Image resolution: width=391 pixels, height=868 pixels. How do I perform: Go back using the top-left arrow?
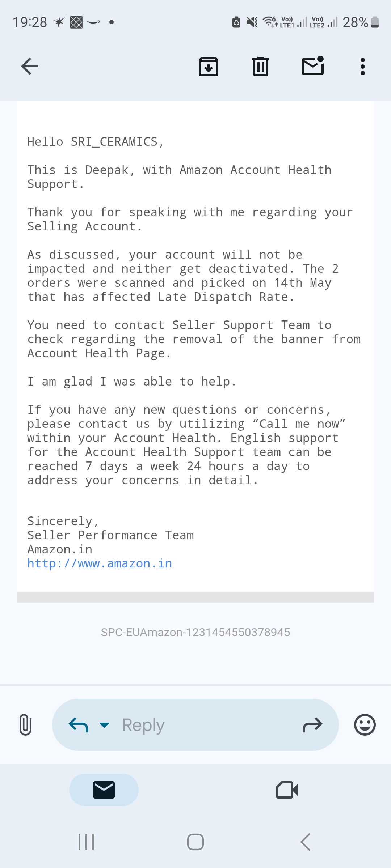(30, 66)
